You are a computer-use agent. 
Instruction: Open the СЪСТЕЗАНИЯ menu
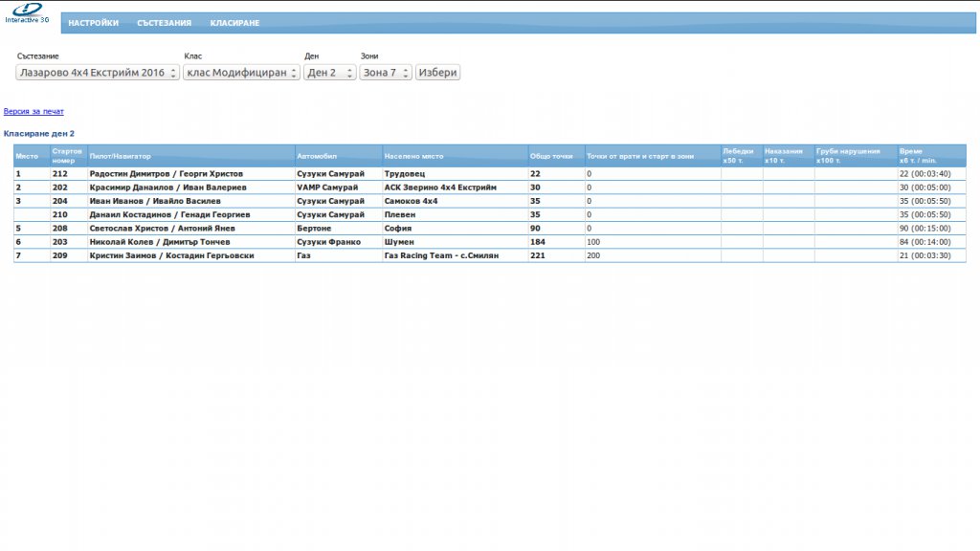coord(164,23)
